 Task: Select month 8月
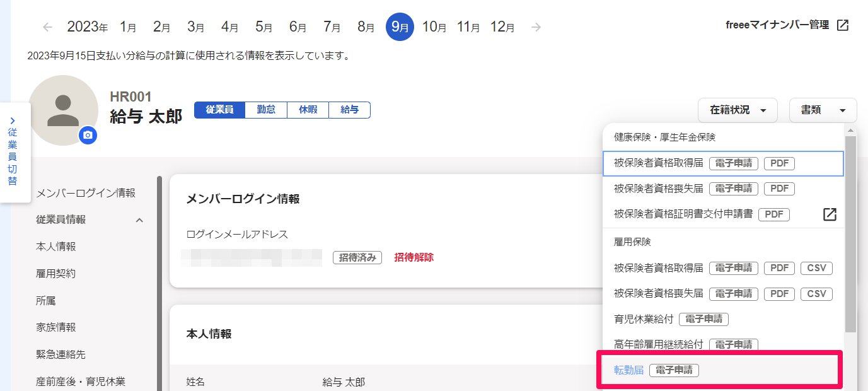point(366,27)
